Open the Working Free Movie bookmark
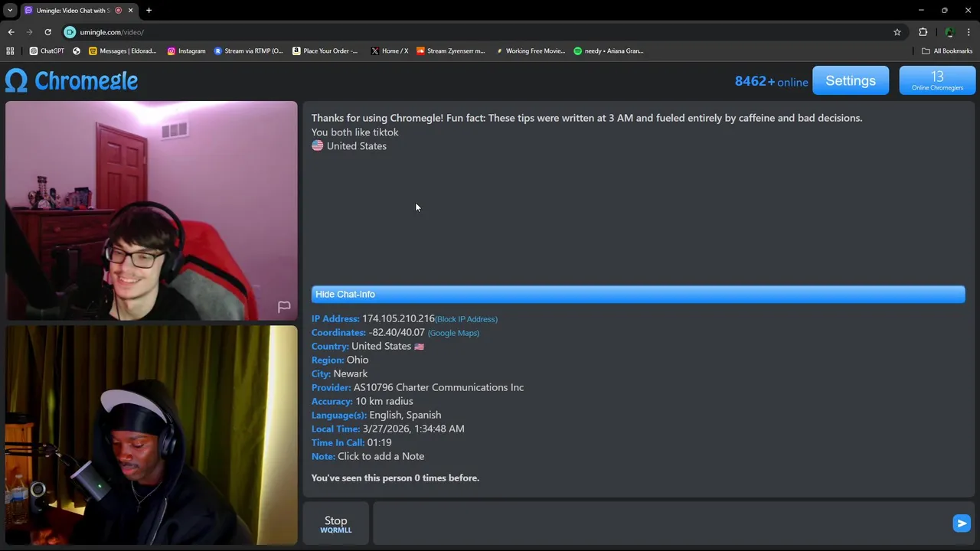Image resolution: width=980 pixels, height=551 pixels. point(531,51)
